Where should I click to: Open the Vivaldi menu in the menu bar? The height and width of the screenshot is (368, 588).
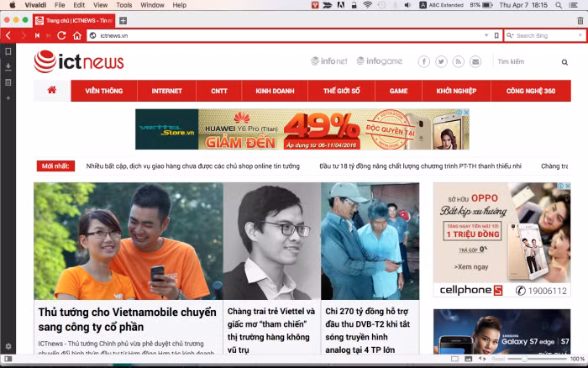[x=35, y=5]
